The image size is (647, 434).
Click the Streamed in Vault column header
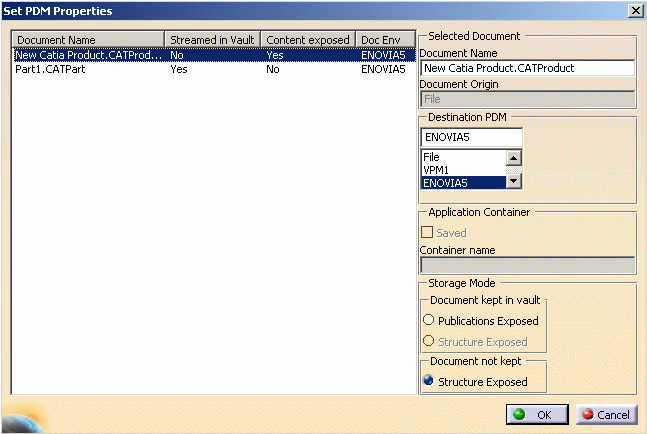(212, 40)
